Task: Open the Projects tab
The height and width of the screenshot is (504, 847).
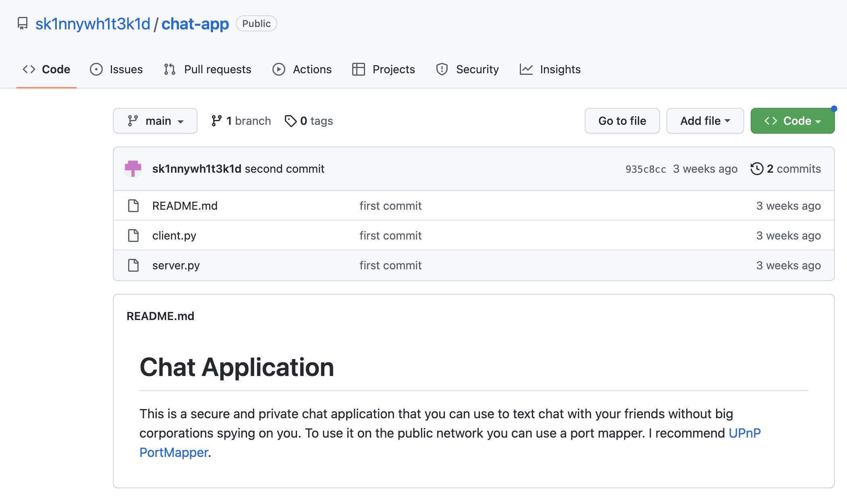Action: (383, 69)
